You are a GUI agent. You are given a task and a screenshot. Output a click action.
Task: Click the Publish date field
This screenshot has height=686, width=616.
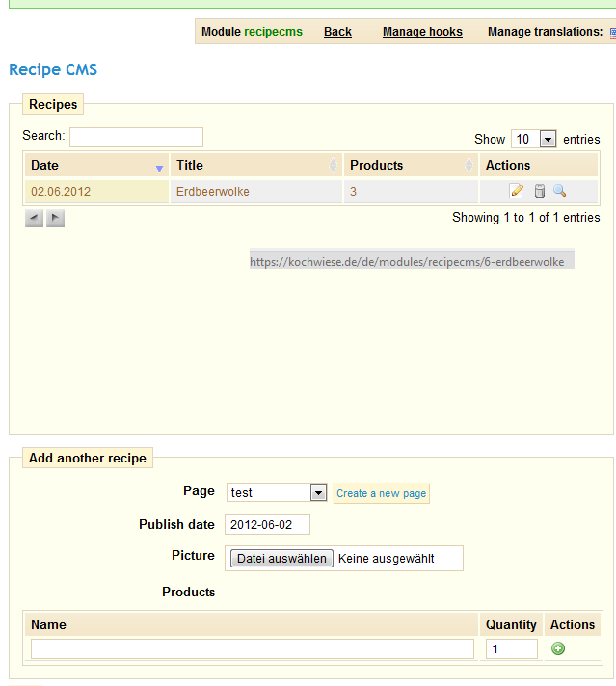coord(267,524)
